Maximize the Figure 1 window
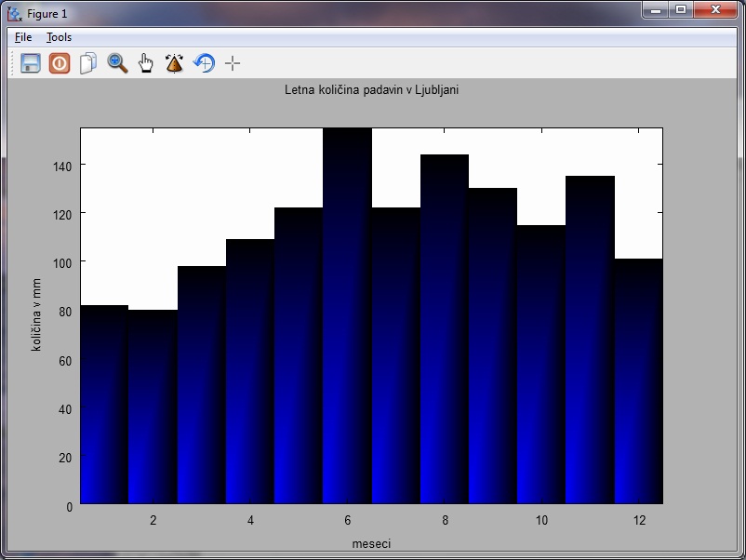 [680, 10]
